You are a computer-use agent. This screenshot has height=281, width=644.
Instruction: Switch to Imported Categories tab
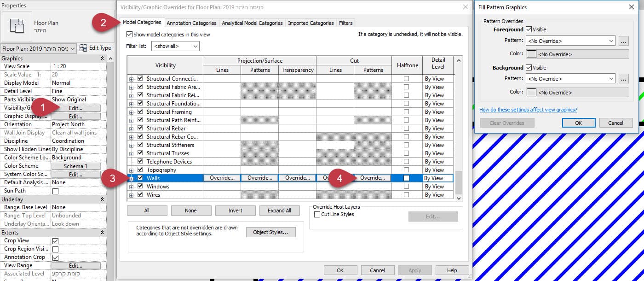coord(310,23)
